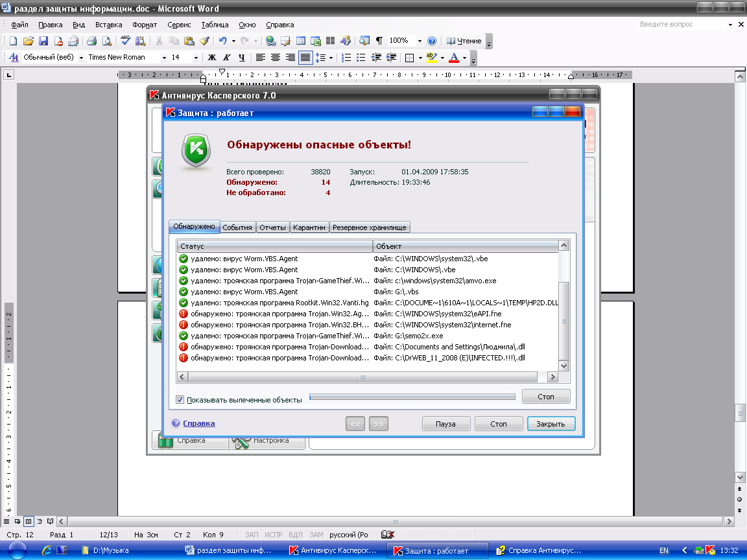Cut selection with the scissors icon
The height and width of the screenshot is (560, 747).
coord(159,41)
